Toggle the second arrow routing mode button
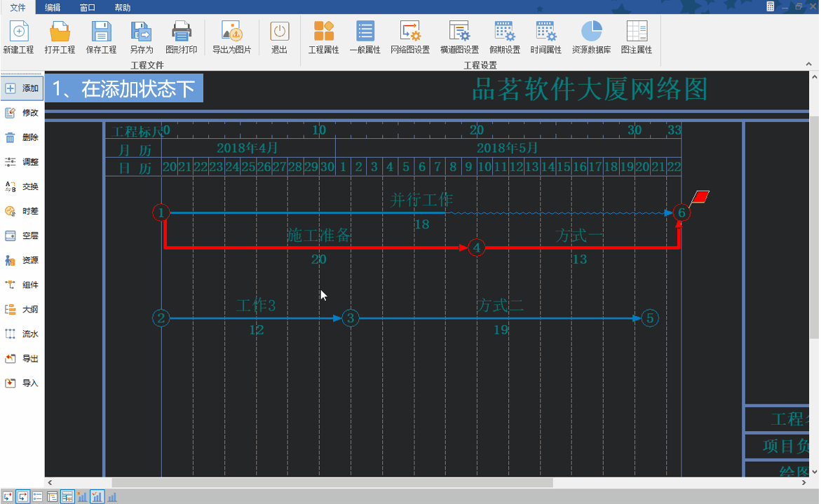821x504 pixels. click(22, 497)
